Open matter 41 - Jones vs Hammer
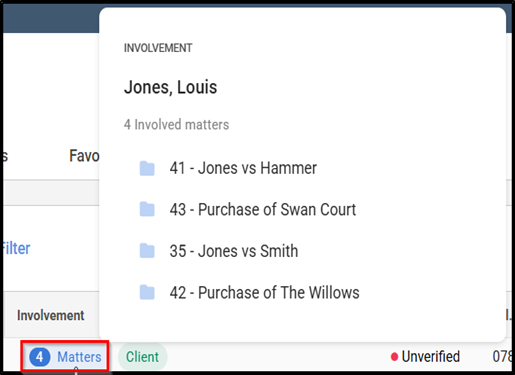 pos(243,168)
